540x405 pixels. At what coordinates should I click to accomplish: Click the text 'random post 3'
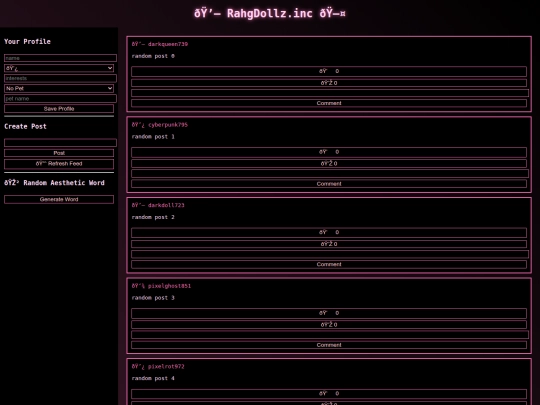click(x=153, y=298)
